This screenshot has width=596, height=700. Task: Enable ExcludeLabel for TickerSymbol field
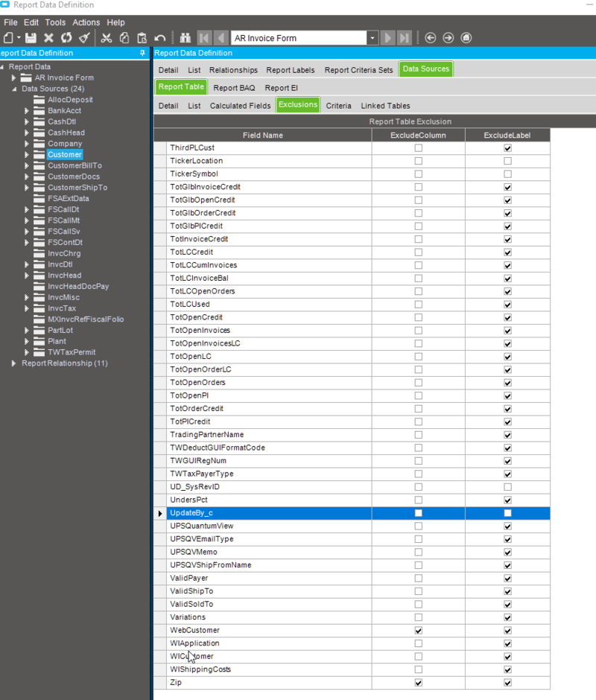point(507,174)
